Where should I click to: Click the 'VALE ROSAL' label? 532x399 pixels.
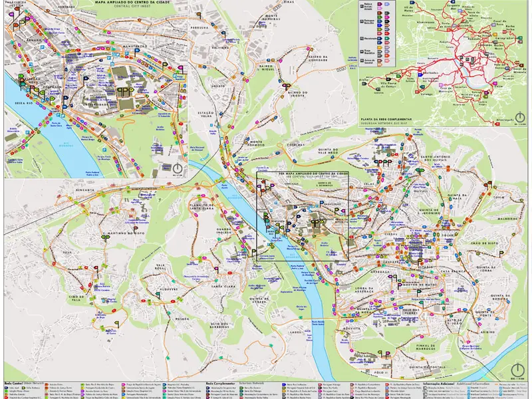click(x=160, y=267)
